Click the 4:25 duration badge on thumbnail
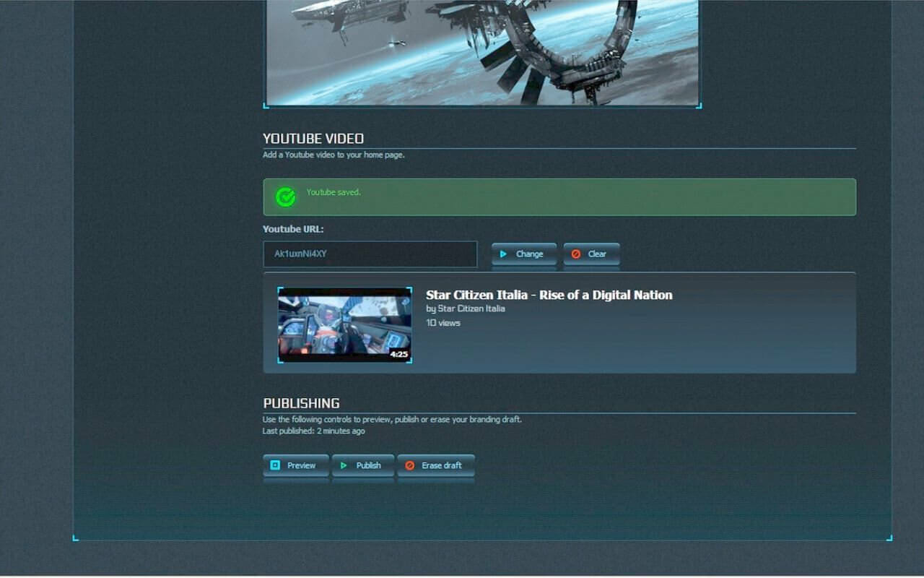Image resolution: width=924 pixels, height=578 pixels. tap(399, 354)
